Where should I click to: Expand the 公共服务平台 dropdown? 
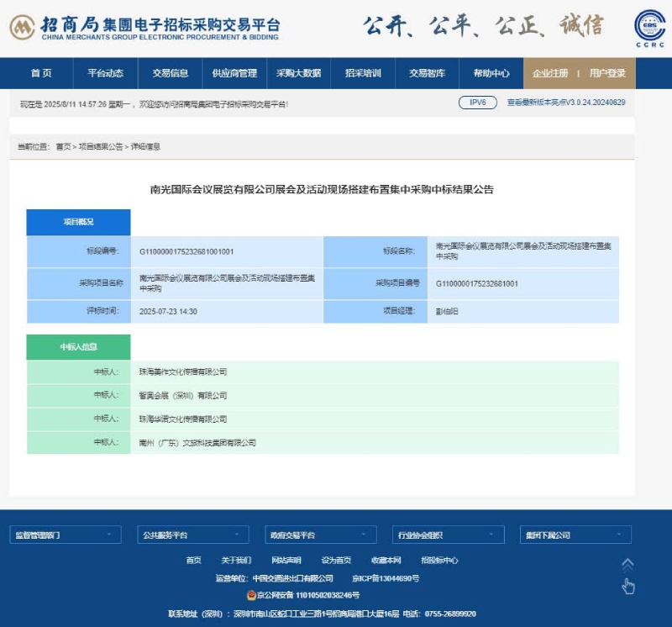[x=193, y=535]
